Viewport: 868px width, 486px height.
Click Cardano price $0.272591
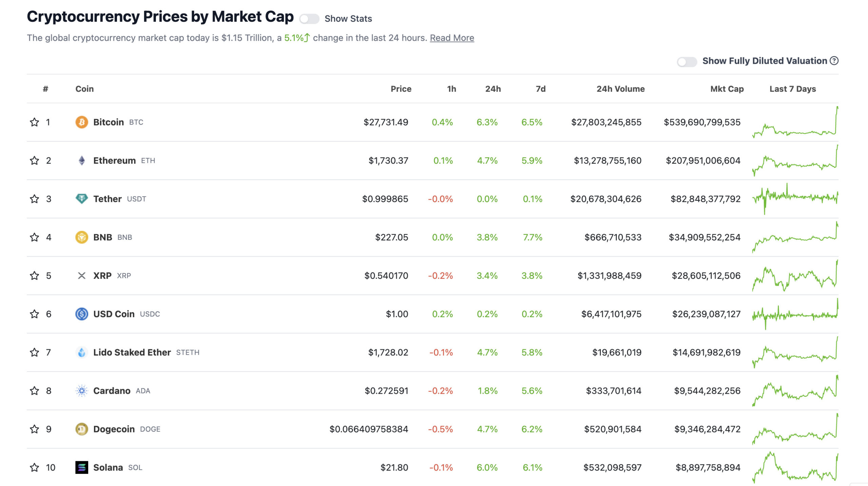point(387,391)
